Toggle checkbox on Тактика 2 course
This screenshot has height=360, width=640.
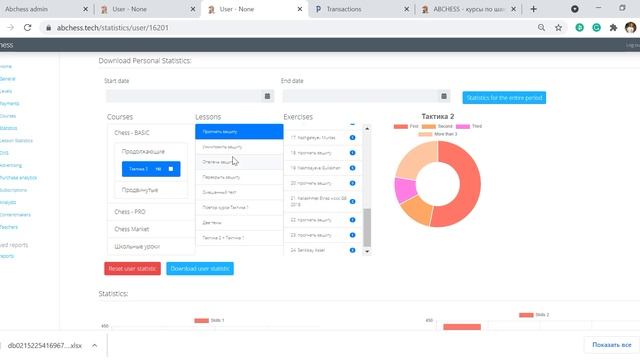[171, 169]
